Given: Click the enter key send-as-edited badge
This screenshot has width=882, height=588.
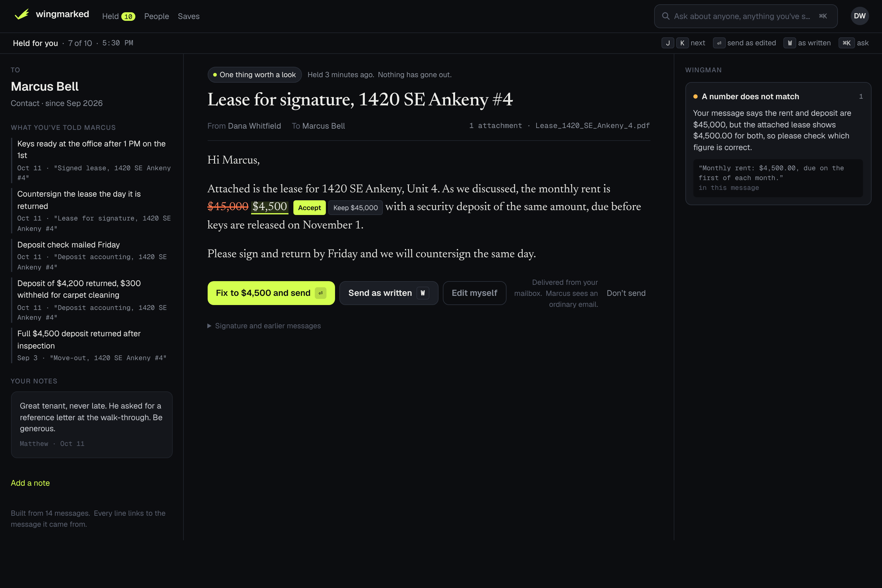Looking at the screenshot, I should tap(719, 43).
